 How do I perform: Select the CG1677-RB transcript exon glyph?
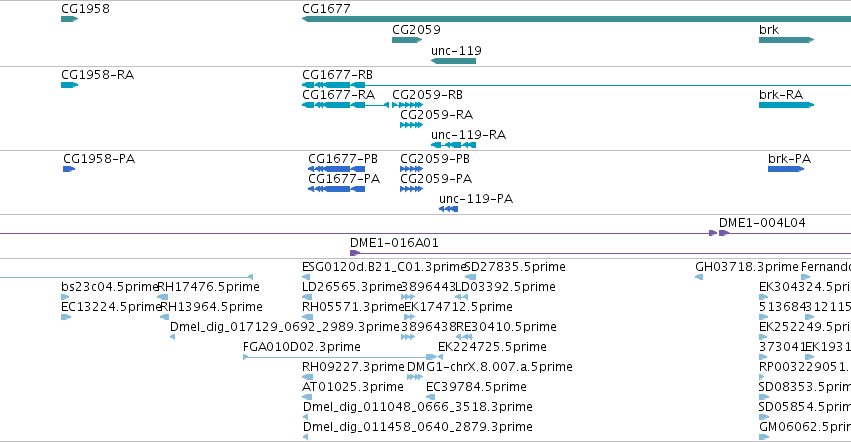[x=333, y=85]
